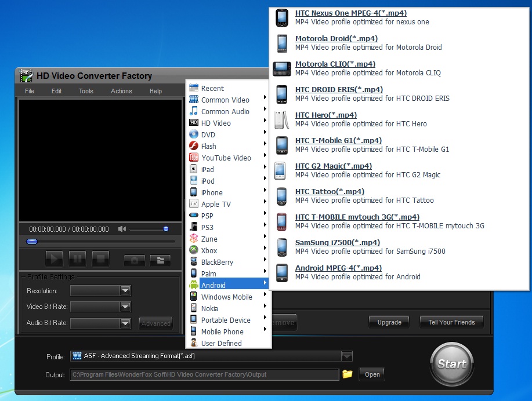Viewport: 532px width, 401px height.
Task: Open the Resolution dropdown
Action: coord(125,291)
